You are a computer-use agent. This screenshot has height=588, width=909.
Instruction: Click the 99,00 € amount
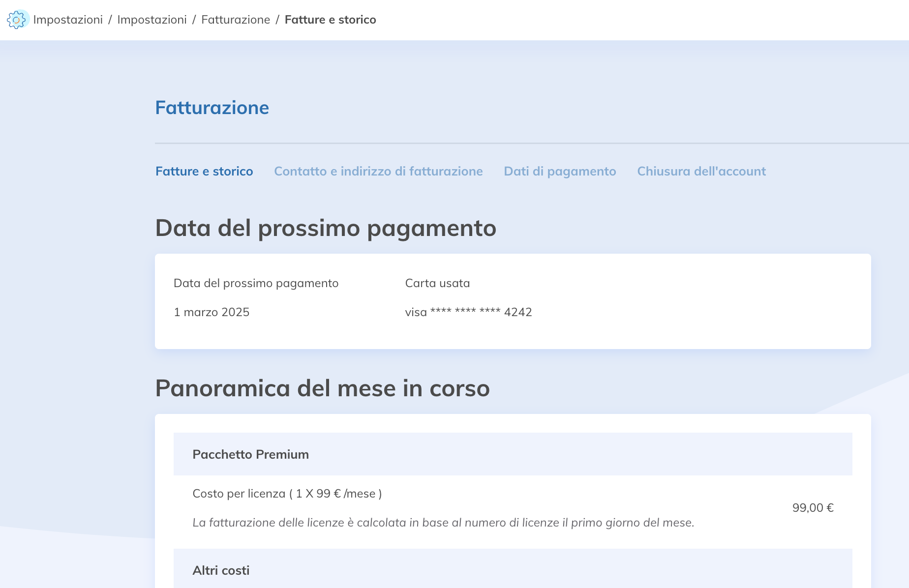click(813, 508)
